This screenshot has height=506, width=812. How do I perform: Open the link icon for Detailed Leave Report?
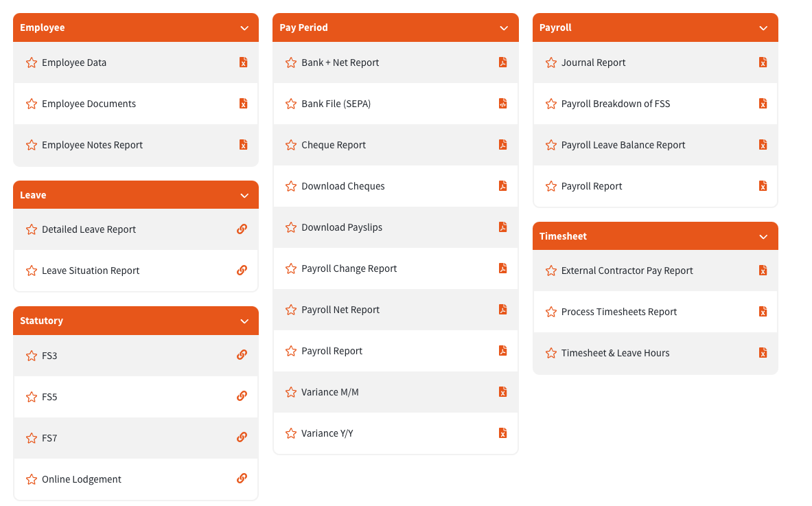(242, 229)
